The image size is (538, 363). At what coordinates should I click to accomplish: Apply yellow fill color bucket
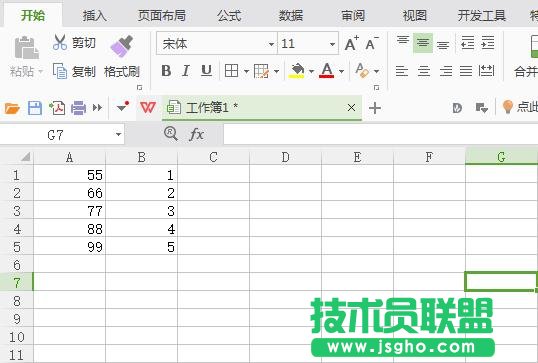297,71
